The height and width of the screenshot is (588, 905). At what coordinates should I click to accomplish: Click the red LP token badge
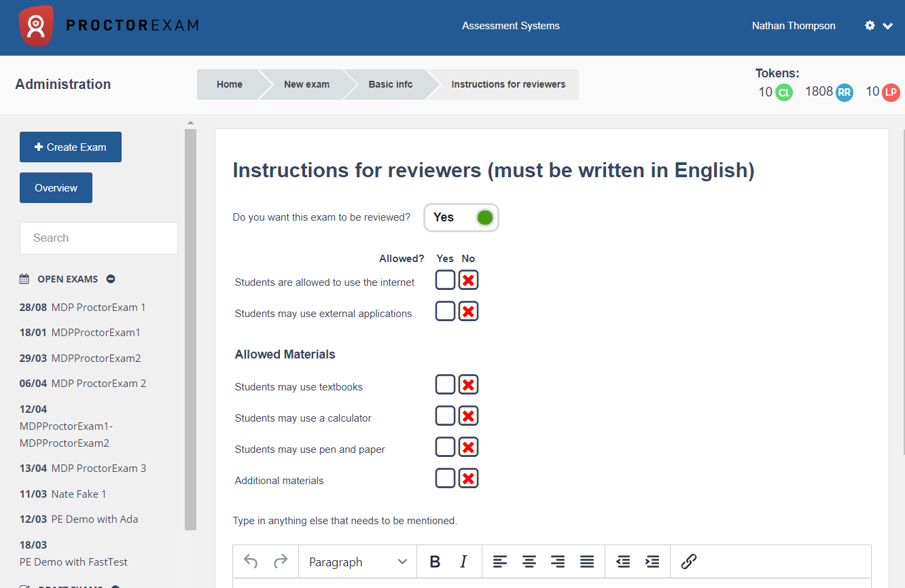[x=891, y=92]
